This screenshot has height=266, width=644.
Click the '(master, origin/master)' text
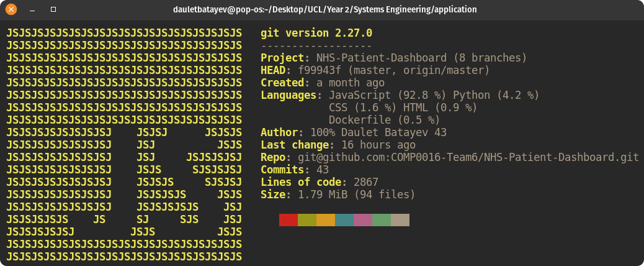419,70
